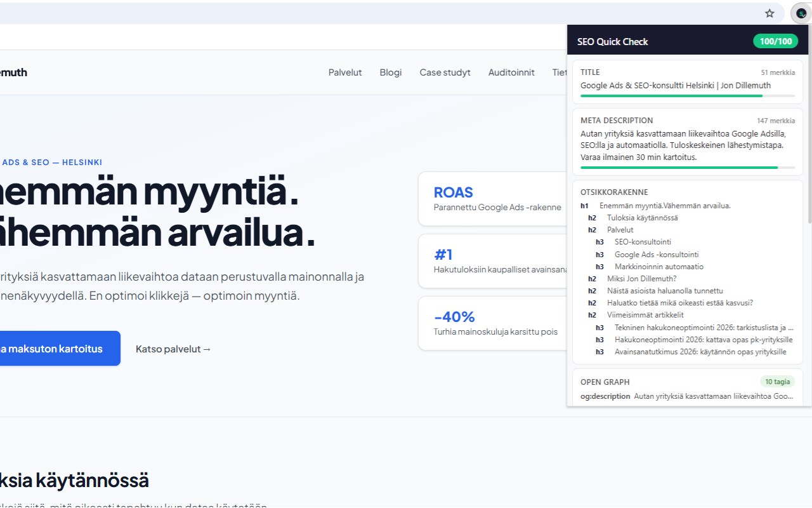Click the -40% mainoskulut stat card
Screen dimensions: 812x508
492,323
